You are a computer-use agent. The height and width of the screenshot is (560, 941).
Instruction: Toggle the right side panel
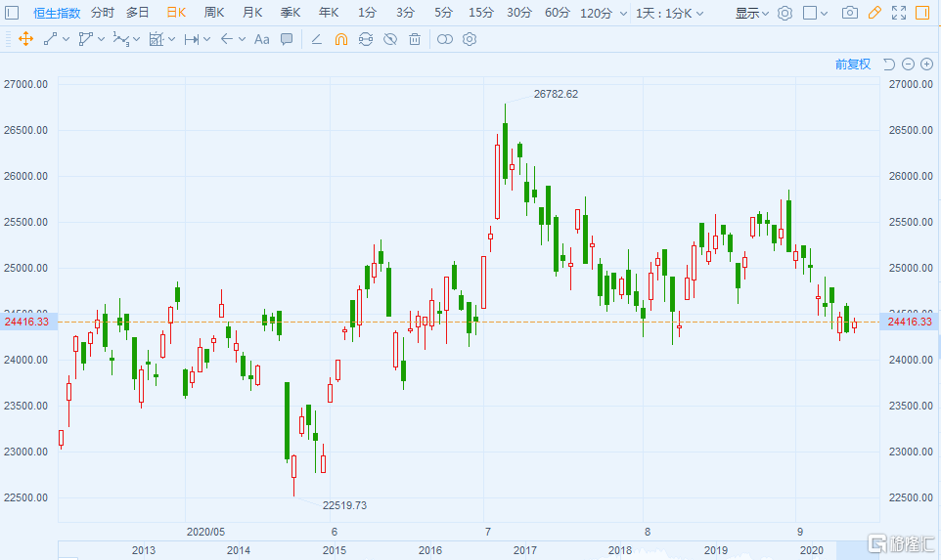922,13
